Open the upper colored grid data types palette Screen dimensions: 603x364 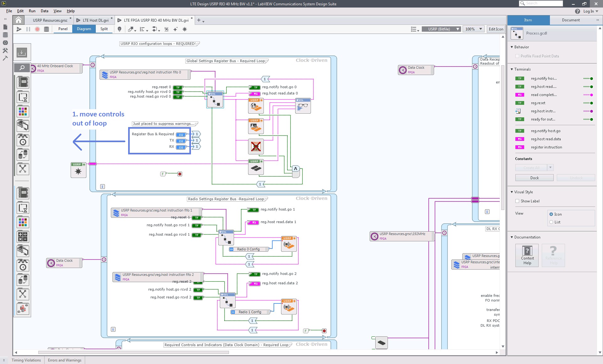[x=23, y=111]
